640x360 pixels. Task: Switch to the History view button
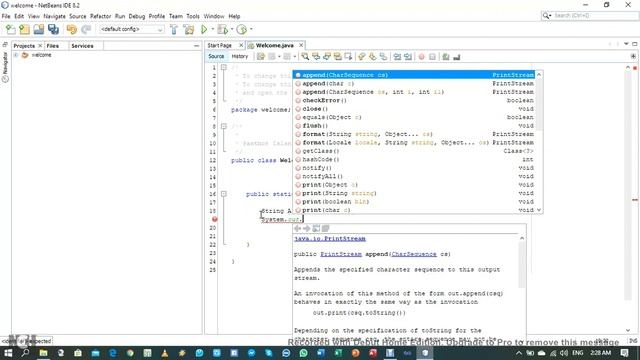point(240,56)
